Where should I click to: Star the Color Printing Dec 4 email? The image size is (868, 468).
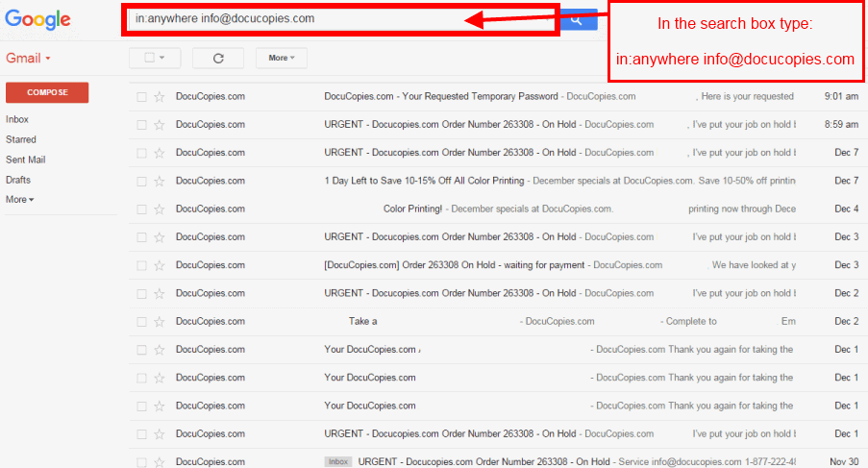coord(160,209)
